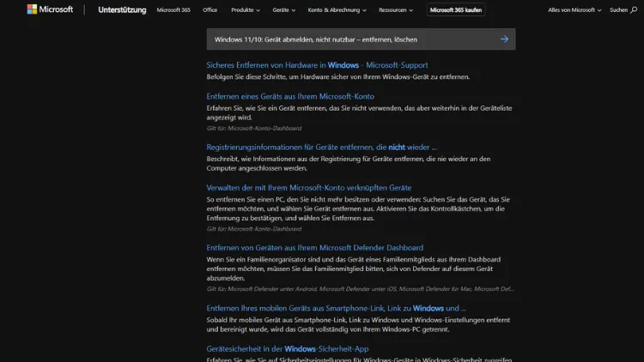Open Entfernen Ihres mobilen Geräts aus Smartphone-Link result
This screenshot has width=644, height=362.
click(336, 308)
